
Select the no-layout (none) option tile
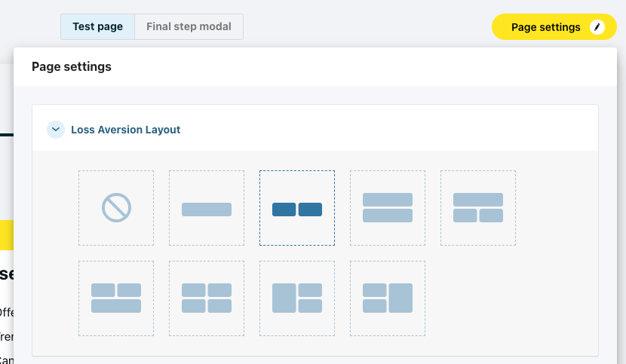click(x=116, y=208)
